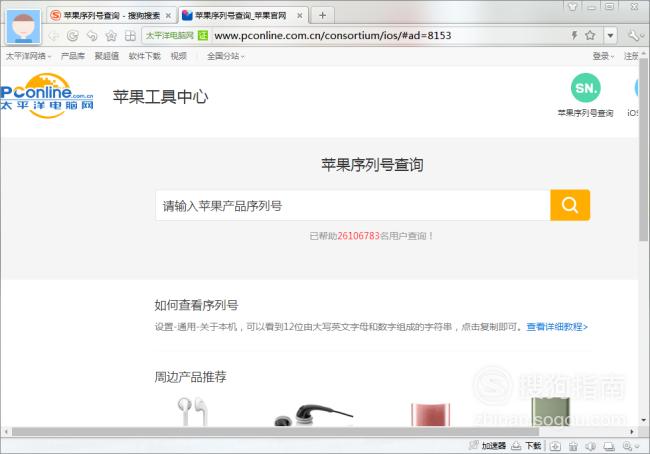Click the 请输入苹果产品序列号 input field
The height and width of the screenshot is (454, 650).
pyautogui.click(x=353, y=206)
